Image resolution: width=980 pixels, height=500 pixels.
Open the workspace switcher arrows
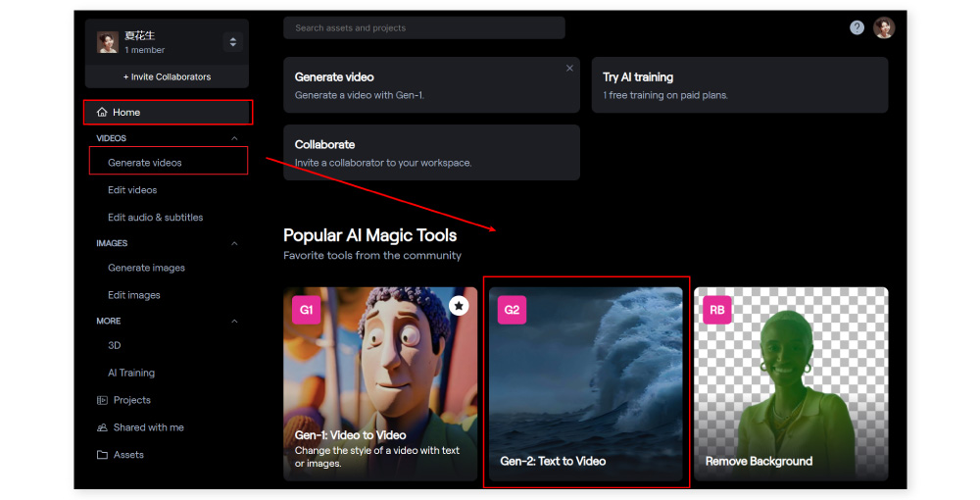pyautogui.click(x=233, y=42)
